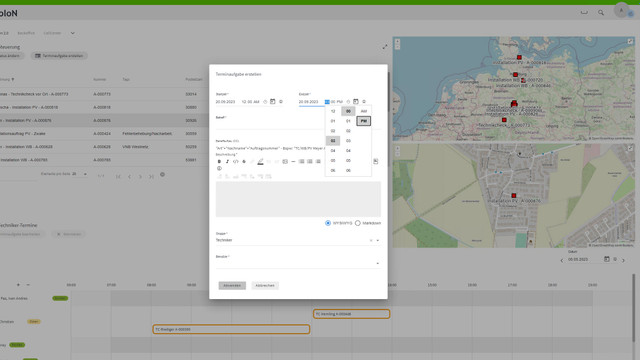Open the start time clock picker
This screenshot has height=360, width=640.
(265, 102)
